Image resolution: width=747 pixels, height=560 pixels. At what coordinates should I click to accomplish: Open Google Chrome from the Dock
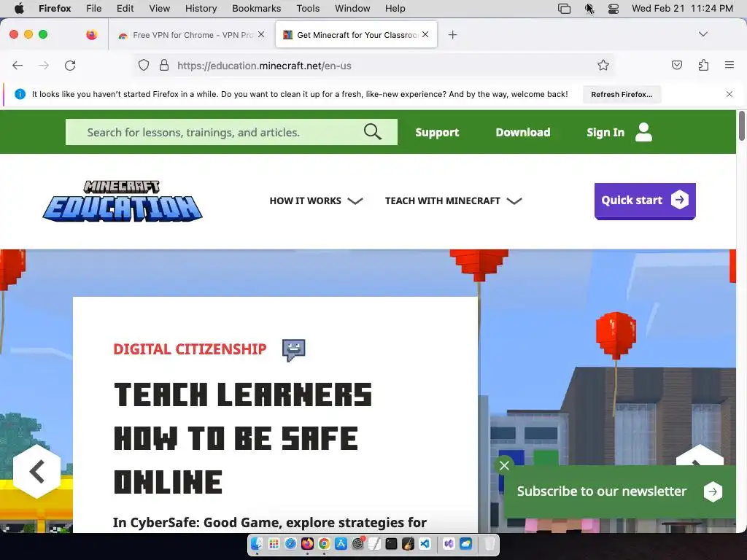(324, 543)
